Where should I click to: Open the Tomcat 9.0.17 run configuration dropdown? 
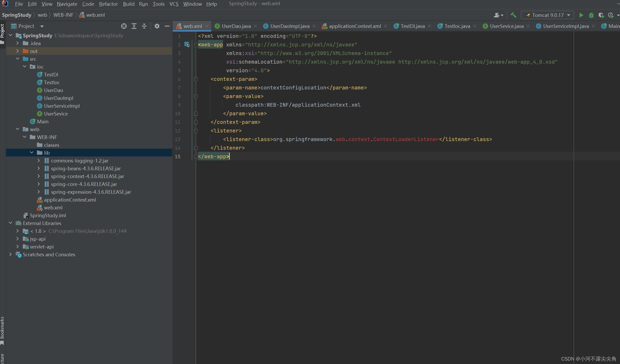547,15
